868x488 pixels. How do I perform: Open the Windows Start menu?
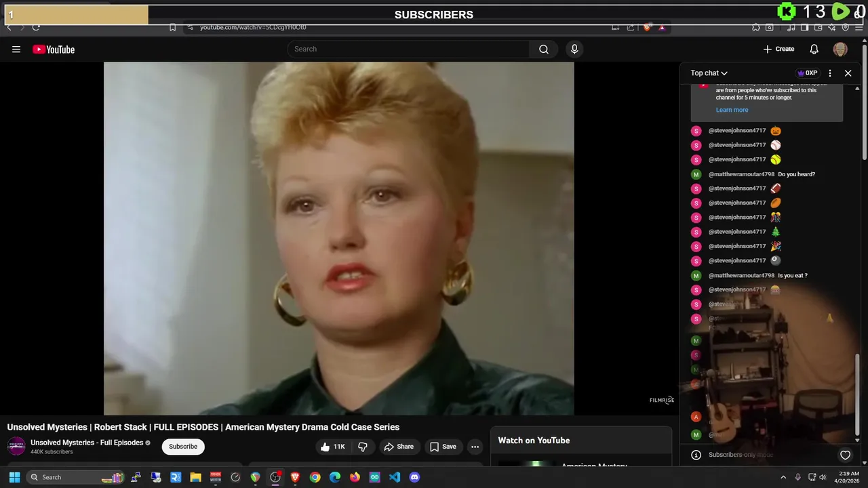click(x=14, y=477)
